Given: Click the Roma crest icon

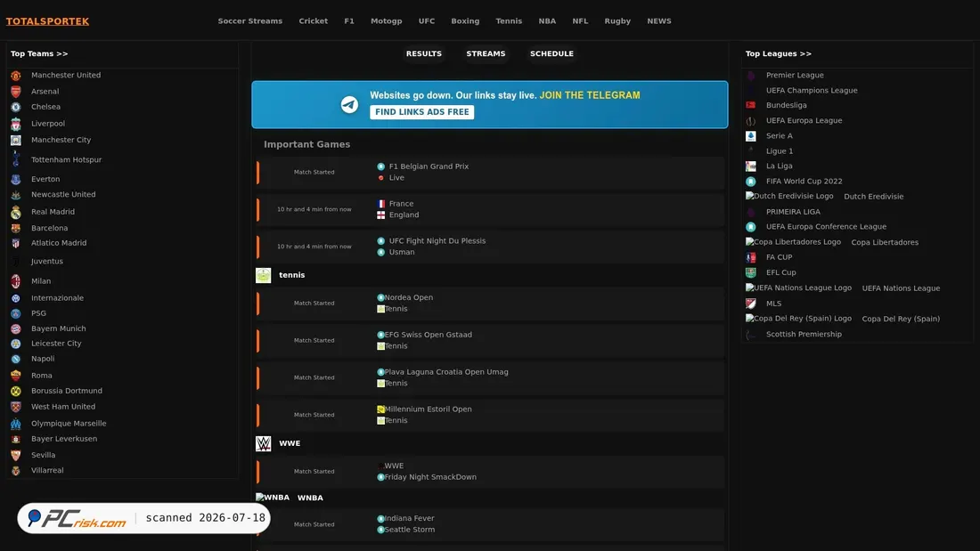Looking at the screenshot, I should pyautogui.click(x=16, y=376).
